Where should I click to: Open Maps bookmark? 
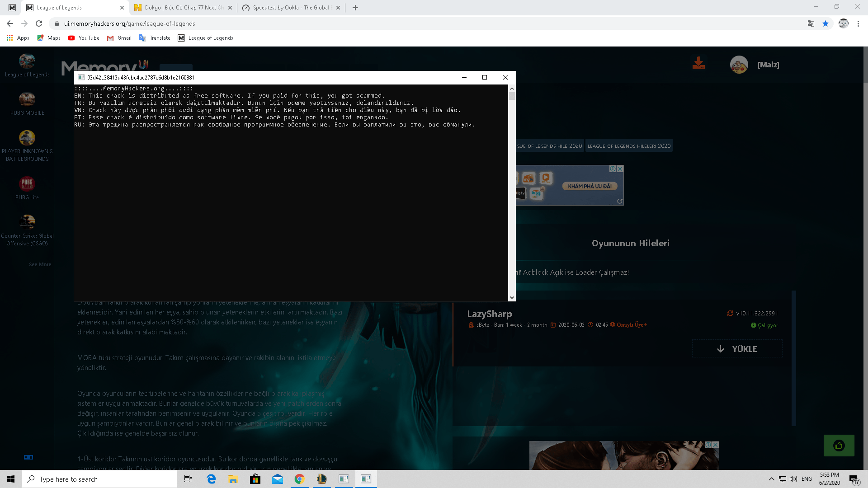coord(49,38)
